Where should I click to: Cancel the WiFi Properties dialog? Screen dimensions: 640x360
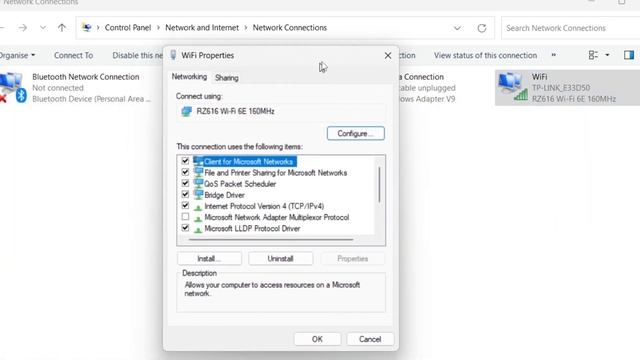[370, 339]
